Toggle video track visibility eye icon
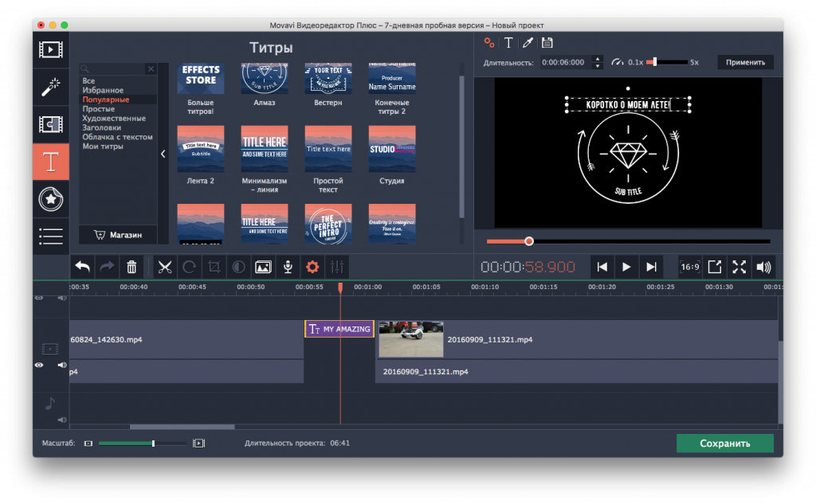This screenshot has width=816, height=504. (39, 365)
